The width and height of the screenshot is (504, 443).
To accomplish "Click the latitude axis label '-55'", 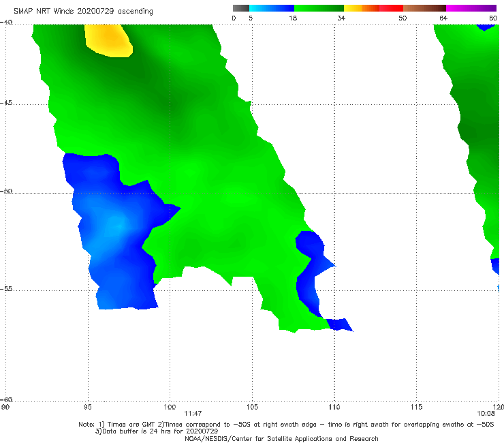I will (x=6, y=288).
